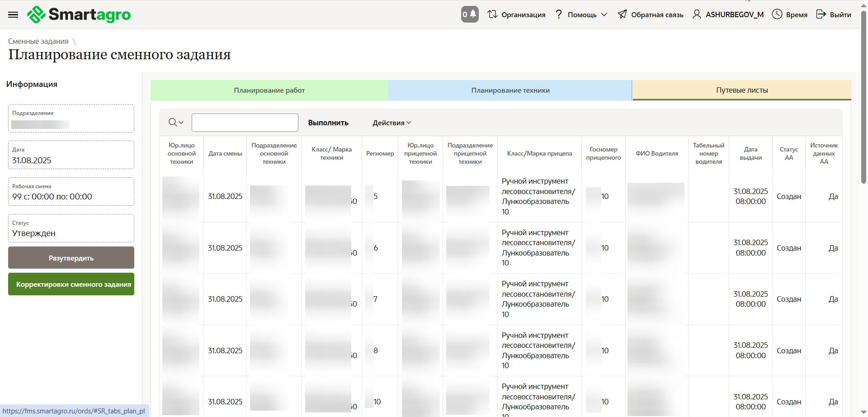Select the Путевые листы tab

pyautogui.click(x=741, y=90)
